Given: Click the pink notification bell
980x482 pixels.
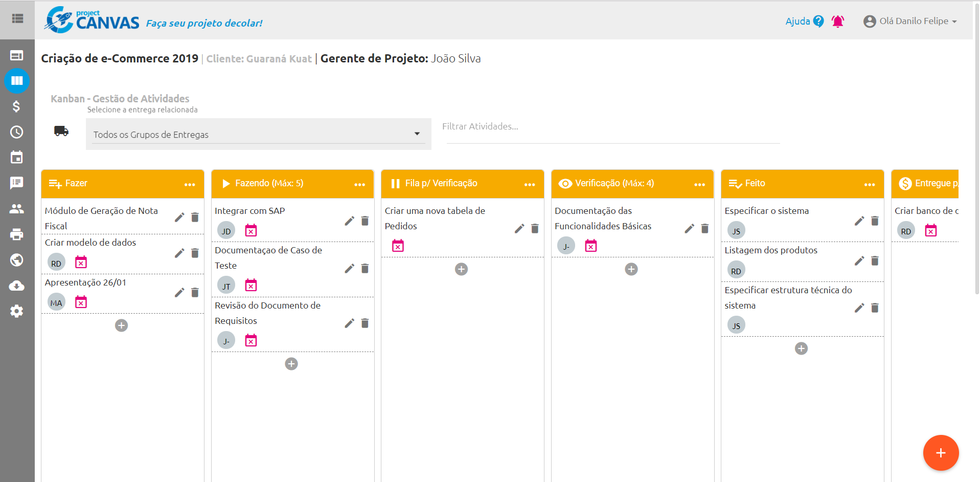Looking at the screenshot, I should [838, 21].
